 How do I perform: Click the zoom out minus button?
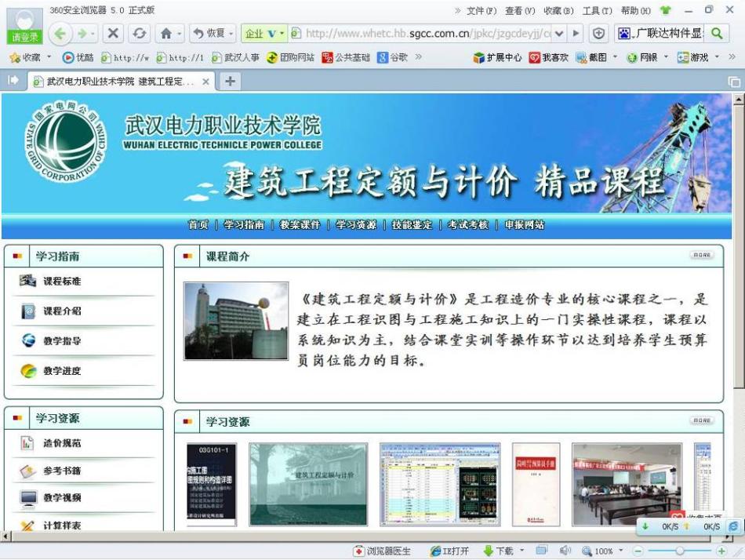[x=638, y=551]
